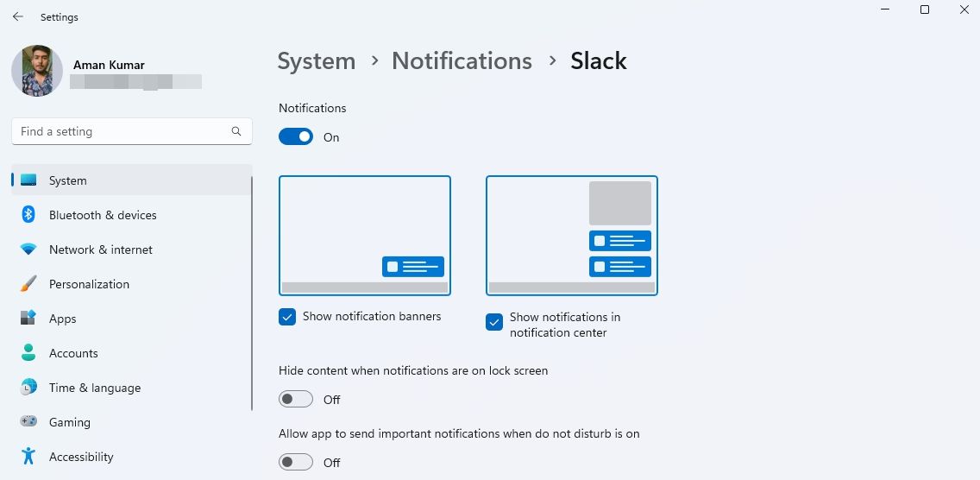Minimize the Settings window
Image resolution: width=980 pixels, height=480 pixels.
(885, 9)
